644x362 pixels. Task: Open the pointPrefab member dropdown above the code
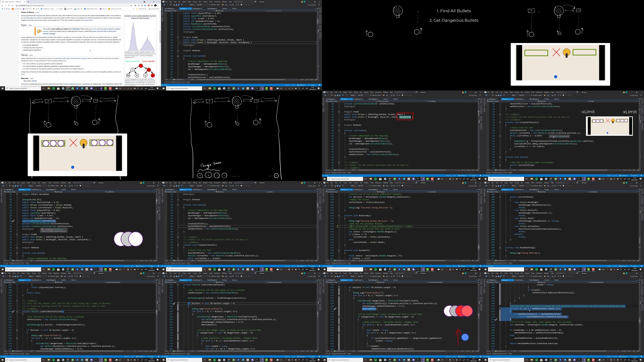[x=130, y=192]
